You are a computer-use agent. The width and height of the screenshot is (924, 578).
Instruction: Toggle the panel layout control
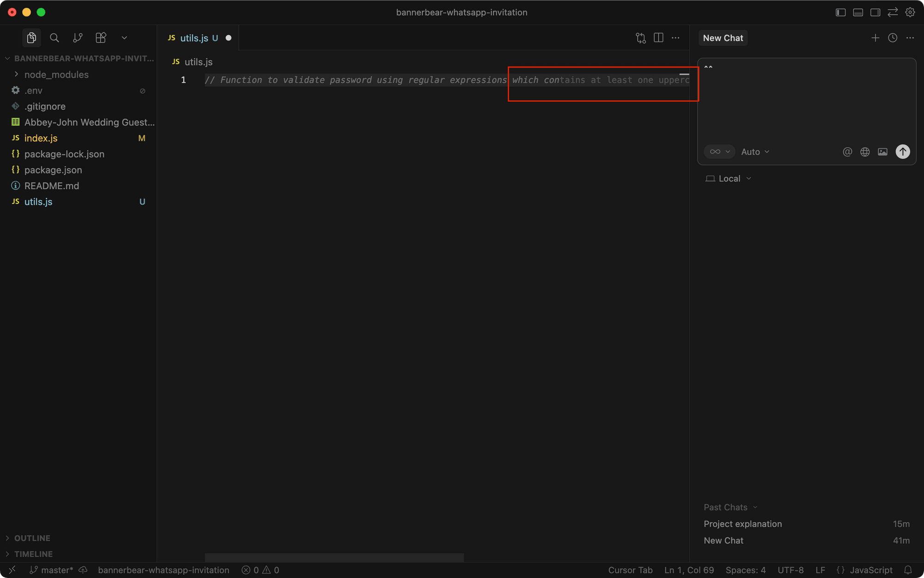(x=857, y=12)
